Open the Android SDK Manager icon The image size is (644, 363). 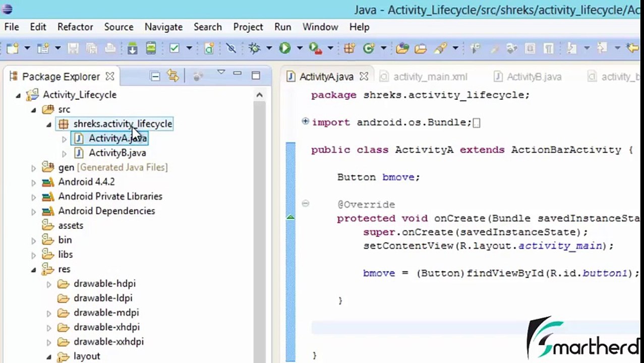point(132,48)
